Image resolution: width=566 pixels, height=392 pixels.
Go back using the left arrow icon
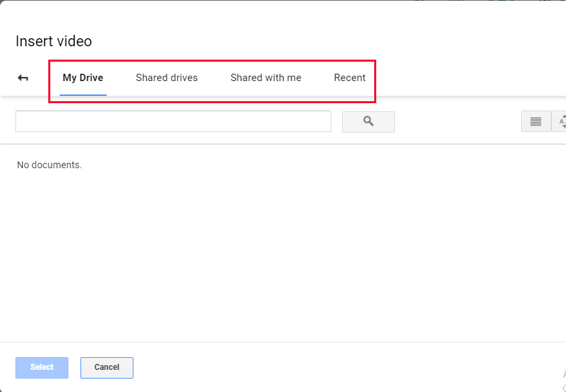pyautogui.click(x=23, y=78)
